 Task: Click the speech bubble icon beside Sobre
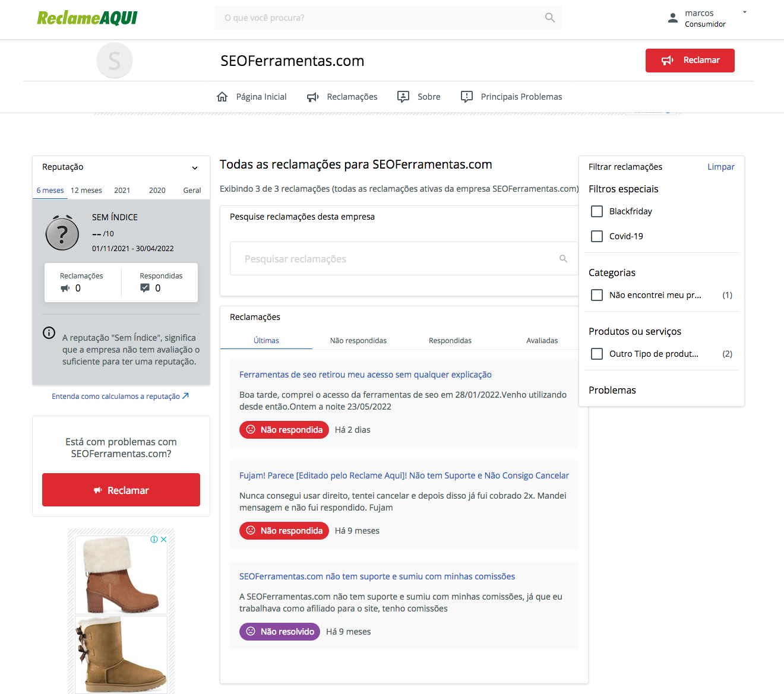tap(403, 97)
